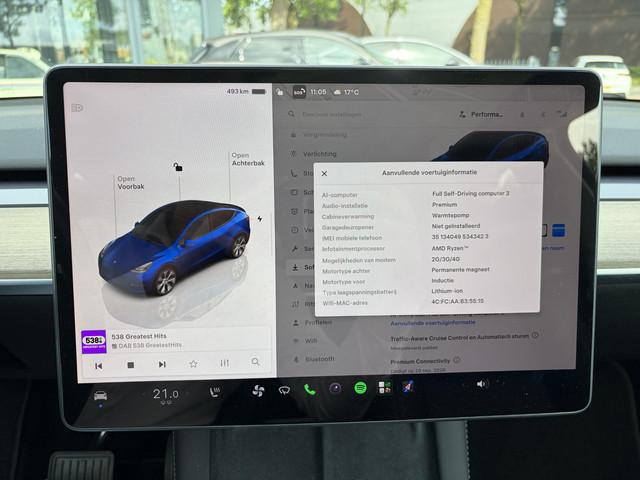Viewport: 640px width, 480px height.
Task: Open charge port via lightning bolt icon
Action: coord(260,219)
